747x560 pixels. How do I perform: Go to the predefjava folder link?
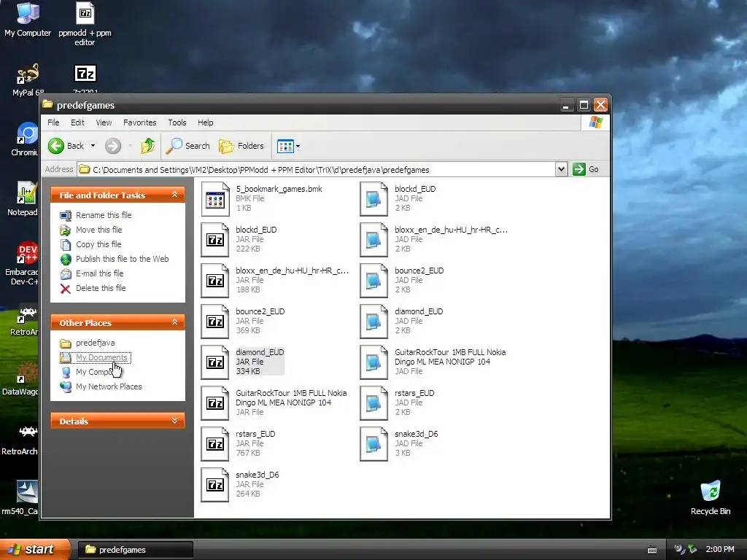pos(95,343)
